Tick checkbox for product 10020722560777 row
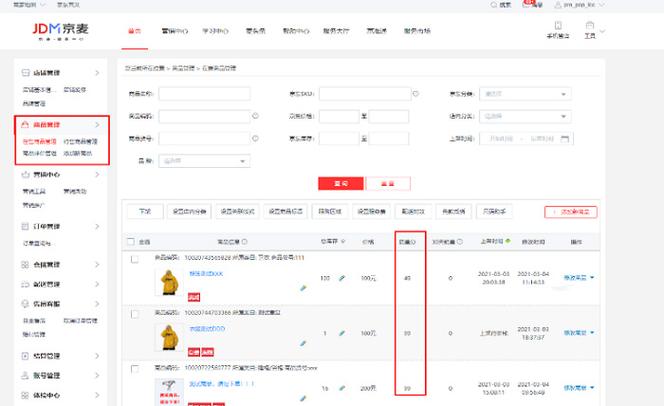Screen dimensions: 664x406 135,369
